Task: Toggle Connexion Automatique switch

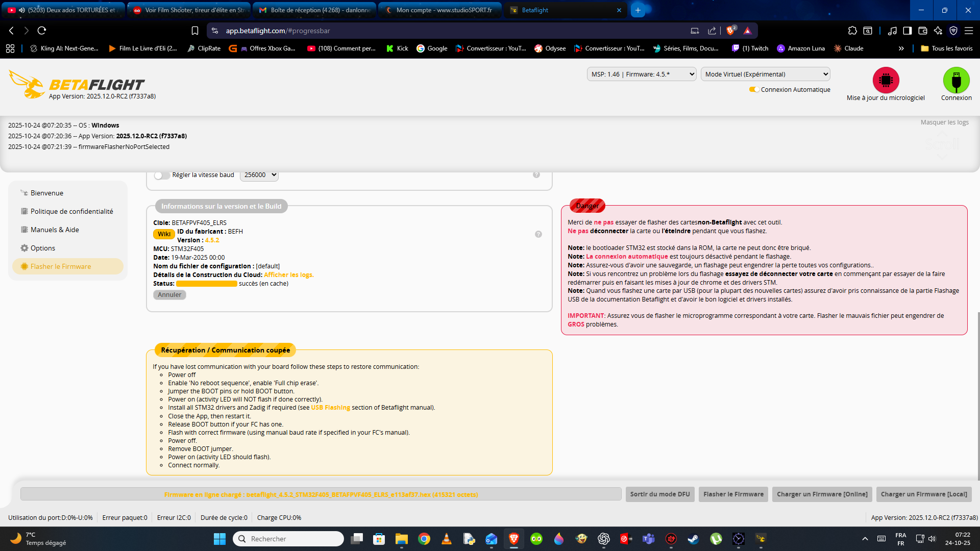Action: tap(754, 89)
